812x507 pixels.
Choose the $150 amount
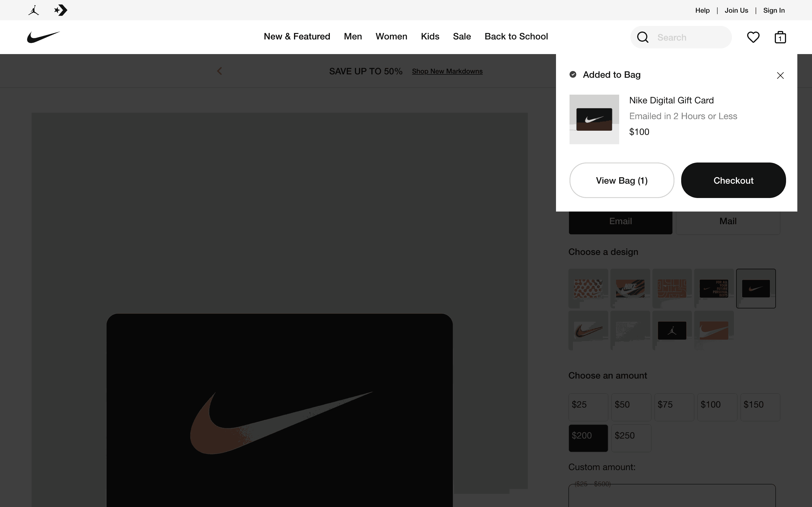(x=760, y=407)
